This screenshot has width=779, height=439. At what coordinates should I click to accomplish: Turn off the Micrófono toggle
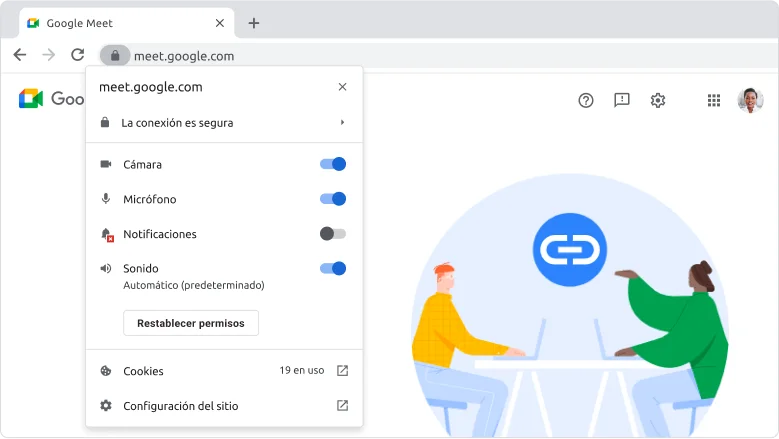point(333,199)
